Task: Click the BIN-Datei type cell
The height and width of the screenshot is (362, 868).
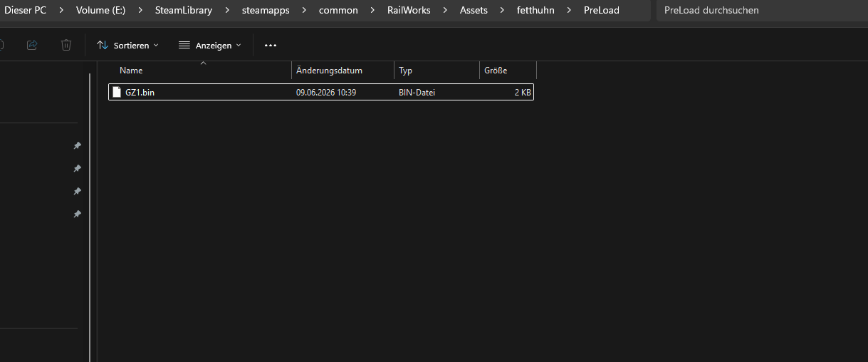Action: click(417, 93)
